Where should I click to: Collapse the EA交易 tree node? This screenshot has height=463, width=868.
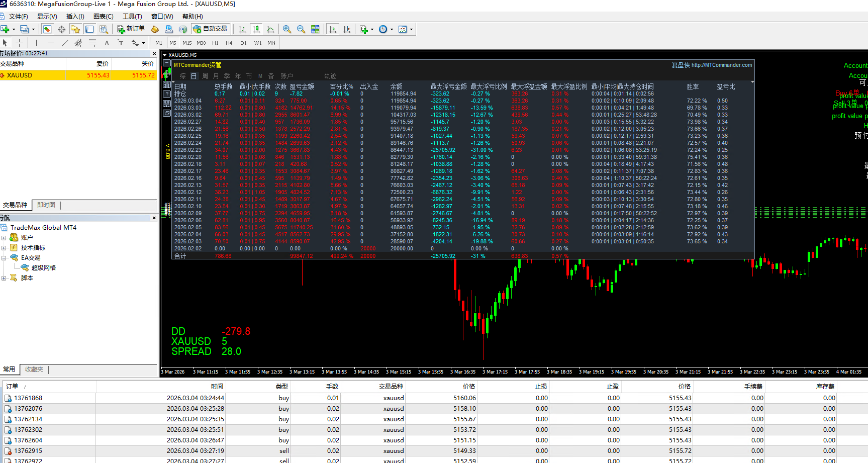pyautogui.click(x=4, y=258)
